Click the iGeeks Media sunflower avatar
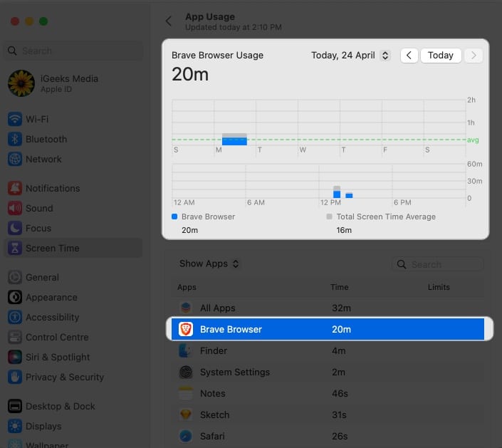Image resolution: width=502 pixels, height=448 pixels. 21,83
